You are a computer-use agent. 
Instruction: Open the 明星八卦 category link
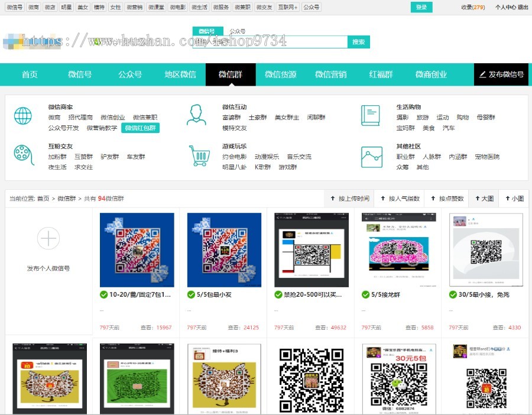click(235, 167)
